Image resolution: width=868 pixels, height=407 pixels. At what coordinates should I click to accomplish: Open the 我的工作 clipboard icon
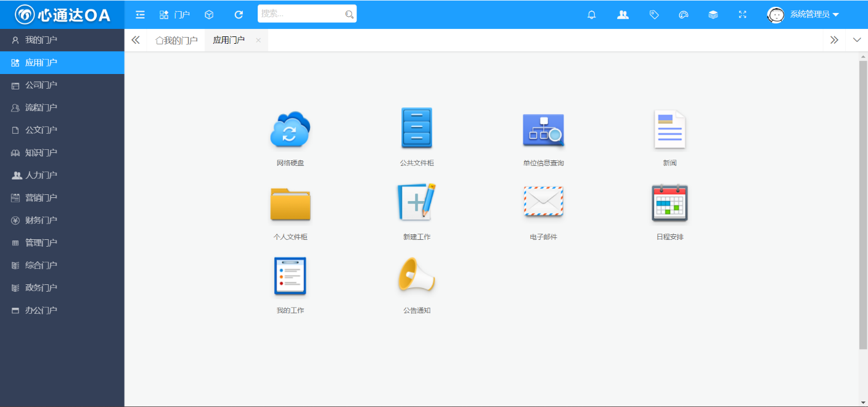[290, 276]
